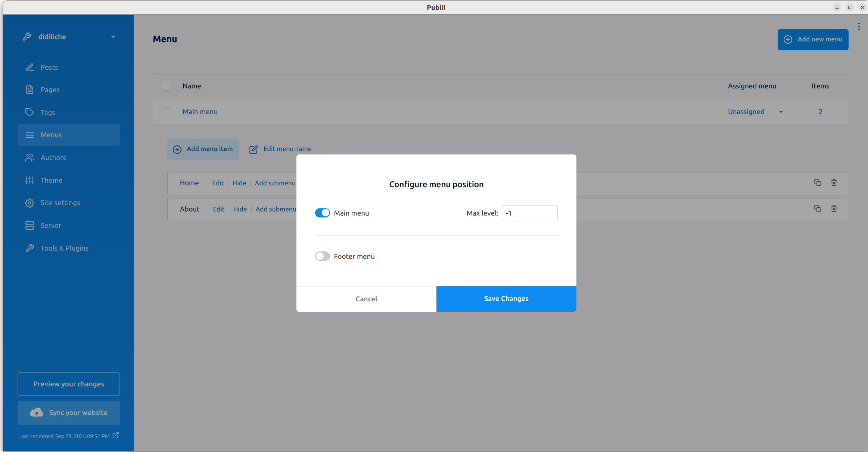
Task: Go to Tools & Plugins
Action: 64,248
